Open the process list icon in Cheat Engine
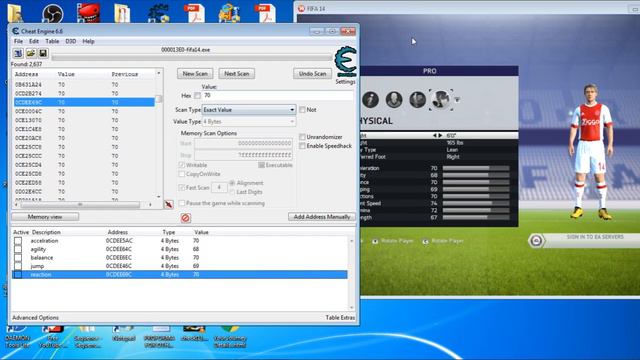 click(x=18, y=53)
